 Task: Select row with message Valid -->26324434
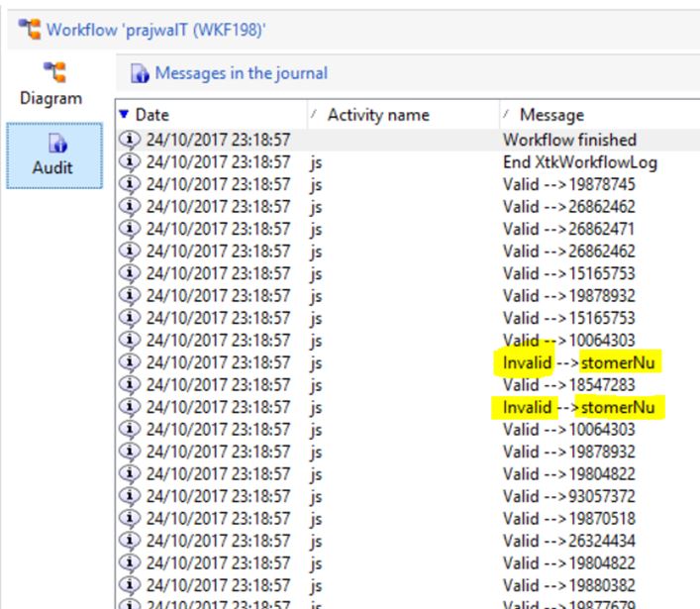(568, 540)
